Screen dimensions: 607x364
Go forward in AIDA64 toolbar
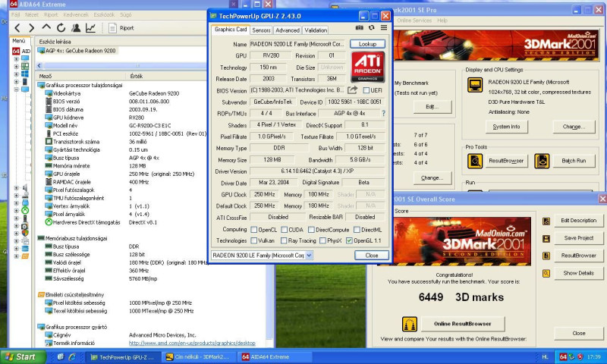point(32,28)
